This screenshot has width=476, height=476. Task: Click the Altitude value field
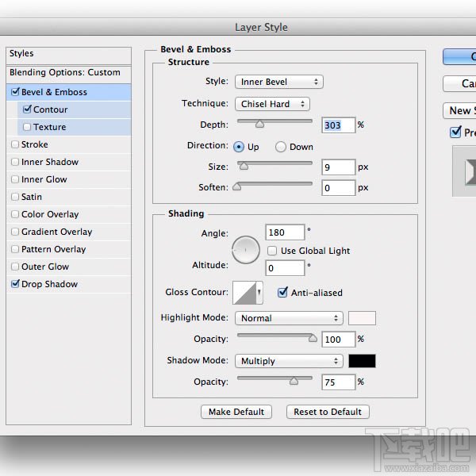point(285,268)
